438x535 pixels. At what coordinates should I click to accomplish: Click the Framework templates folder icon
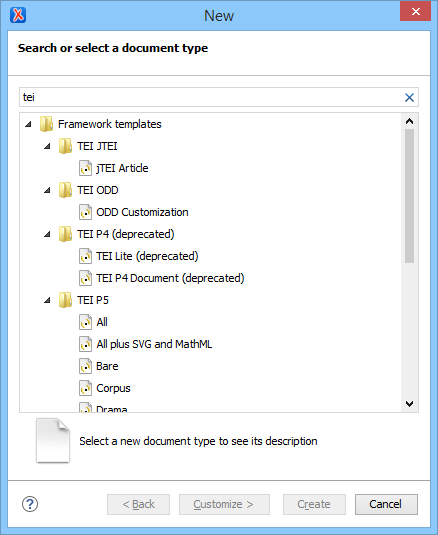click(x=46, y=124)
